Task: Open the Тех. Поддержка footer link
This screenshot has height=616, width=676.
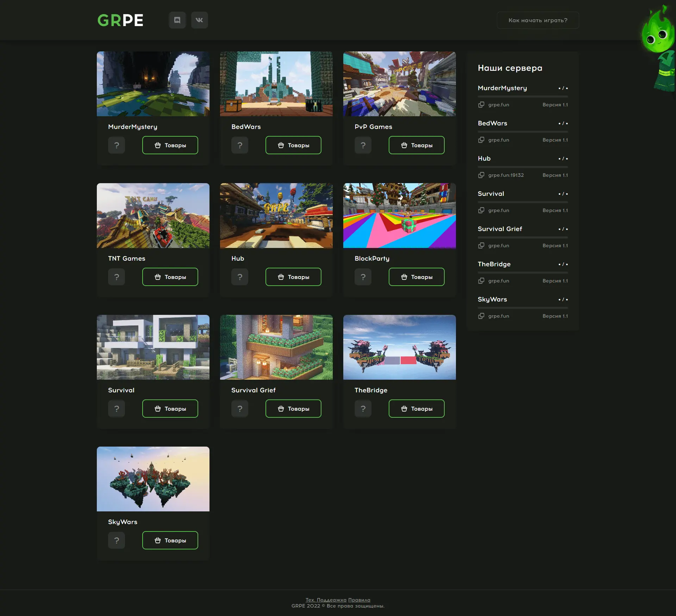Action: click(x=326, y=600)
